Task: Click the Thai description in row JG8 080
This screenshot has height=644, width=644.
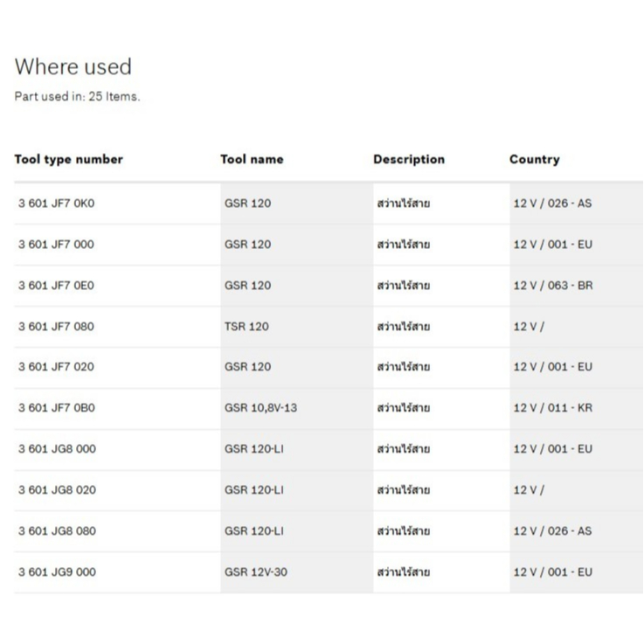Action: coord(404,531)
